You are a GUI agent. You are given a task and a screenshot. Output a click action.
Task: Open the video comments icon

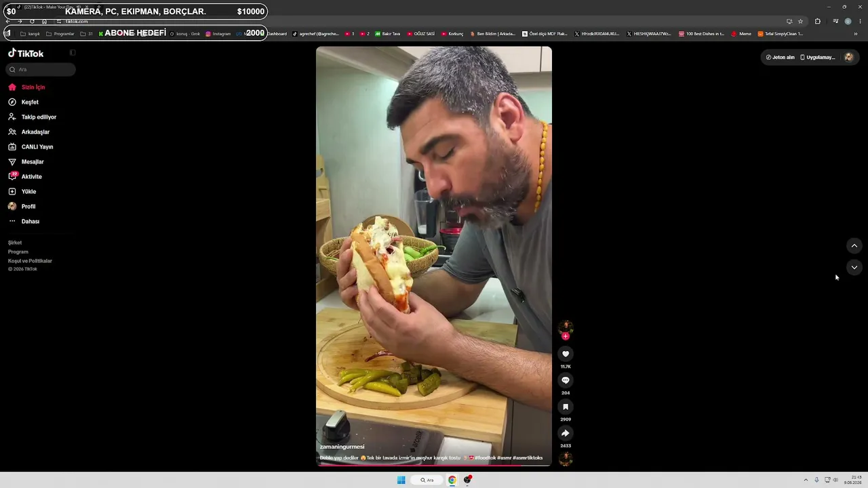[566, 380]
